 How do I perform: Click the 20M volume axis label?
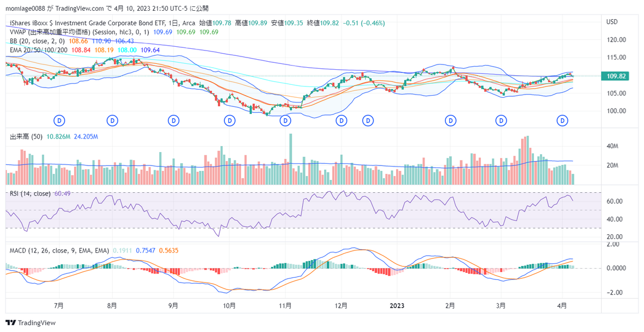click(613, 165)
